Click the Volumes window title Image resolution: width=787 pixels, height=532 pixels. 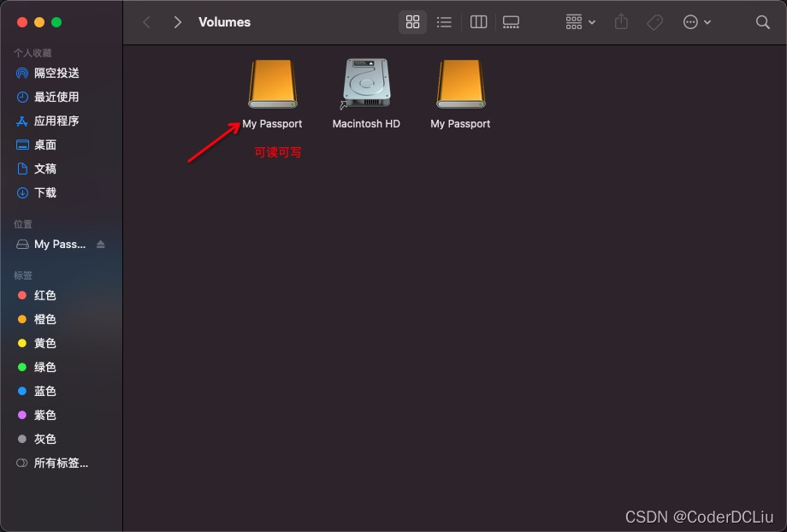(224, 22)
